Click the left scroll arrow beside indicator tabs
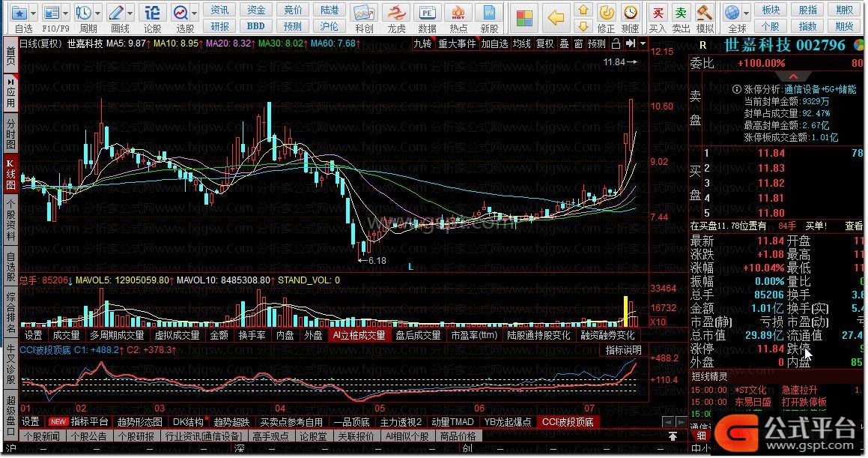This screenshot has width=868, height=458. [x=670, y=422]
